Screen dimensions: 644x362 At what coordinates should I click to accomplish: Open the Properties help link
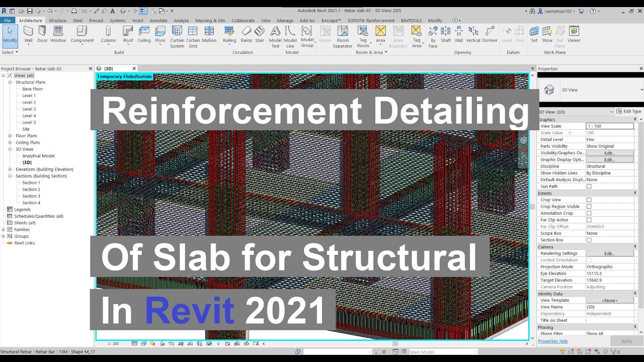pos(552,341)
